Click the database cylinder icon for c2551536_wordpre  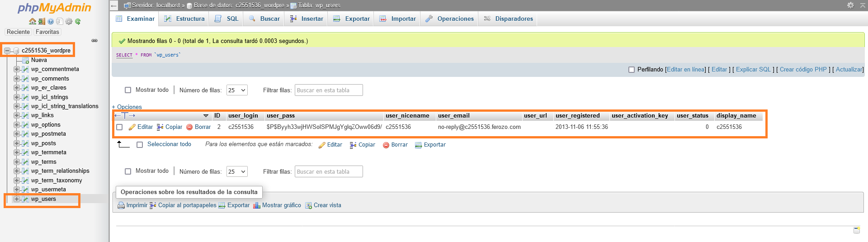[x=16, y=51]
